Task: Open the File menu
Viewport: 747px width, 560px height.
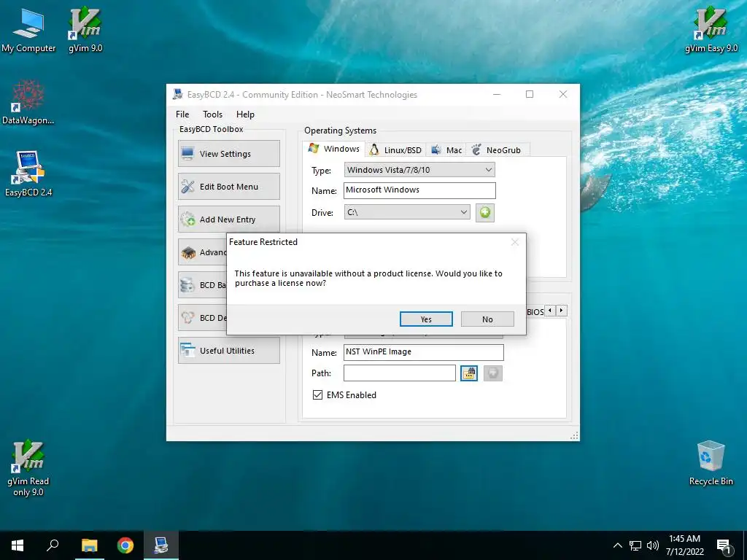Action: pos(182,114)
